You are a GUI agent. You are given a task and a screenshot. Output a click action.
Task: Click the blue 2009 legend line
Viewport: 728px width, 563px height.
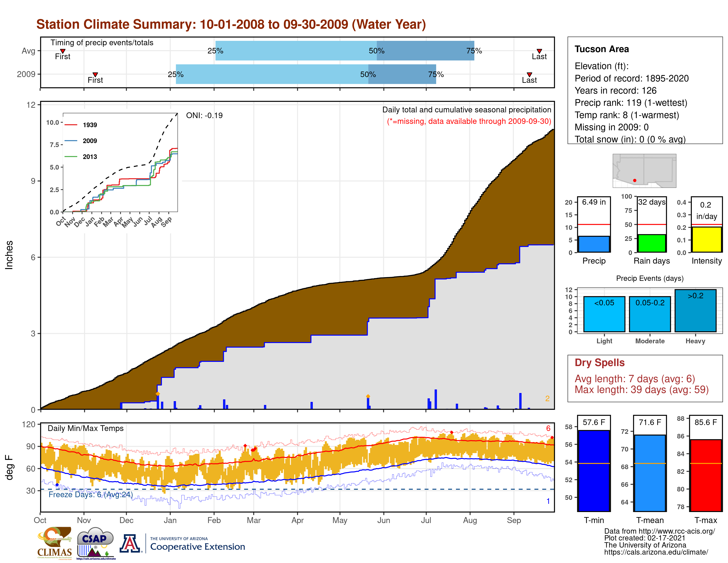click(71, 141)
